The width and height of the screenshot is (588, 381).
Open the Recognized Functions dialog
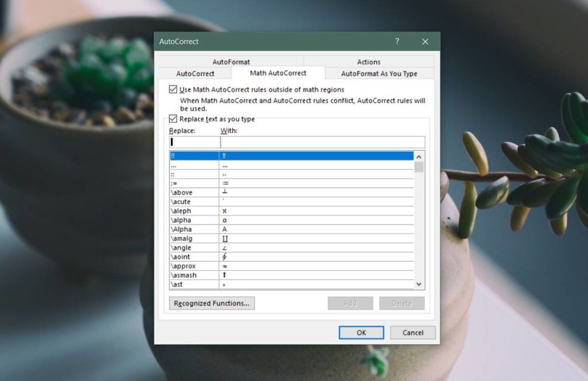(x=211, y=303)
